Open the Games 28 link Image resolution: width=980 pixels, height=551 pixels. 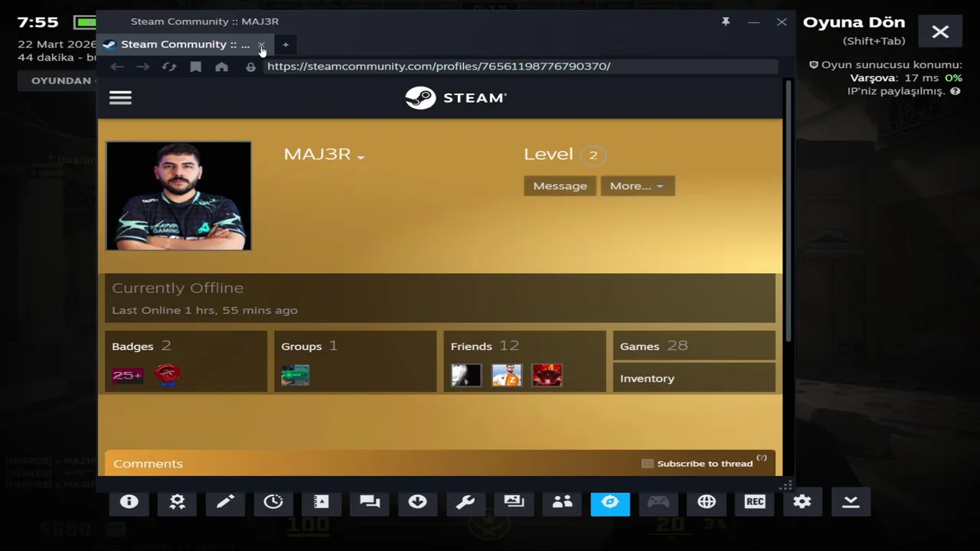point(654,346)
